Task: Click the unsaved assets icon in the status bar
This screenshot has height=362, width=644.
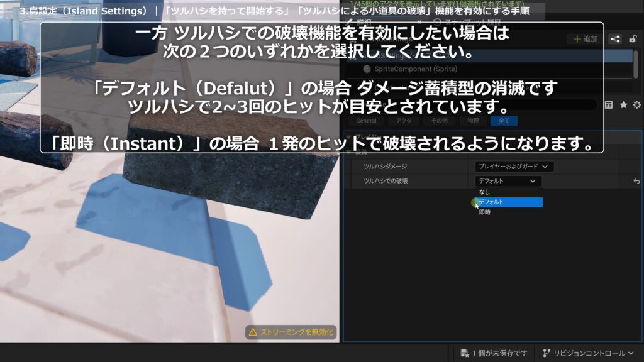Action: tap(465, 353)
